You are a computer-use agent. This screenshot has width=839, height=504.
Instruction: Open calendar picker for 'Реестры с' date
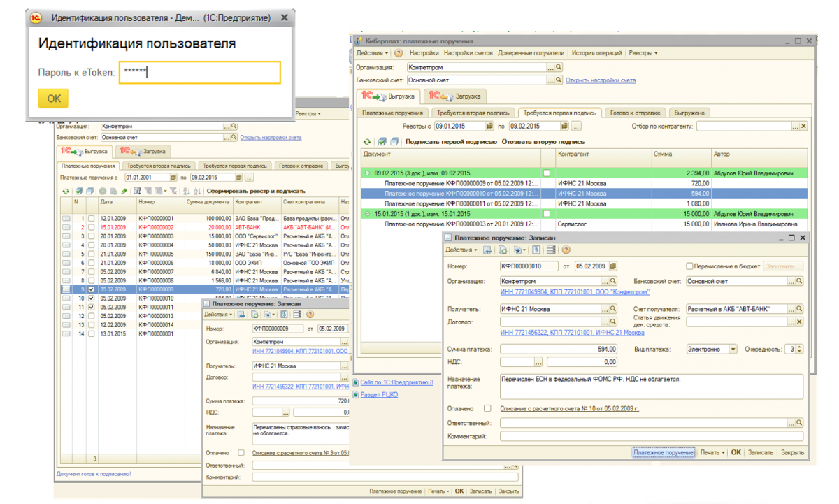point(489,127)
